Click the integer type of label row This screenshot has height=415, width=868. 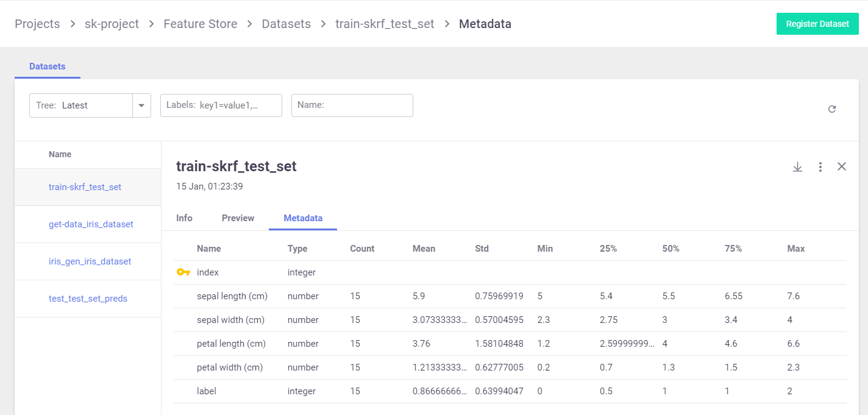coord(302,391)
